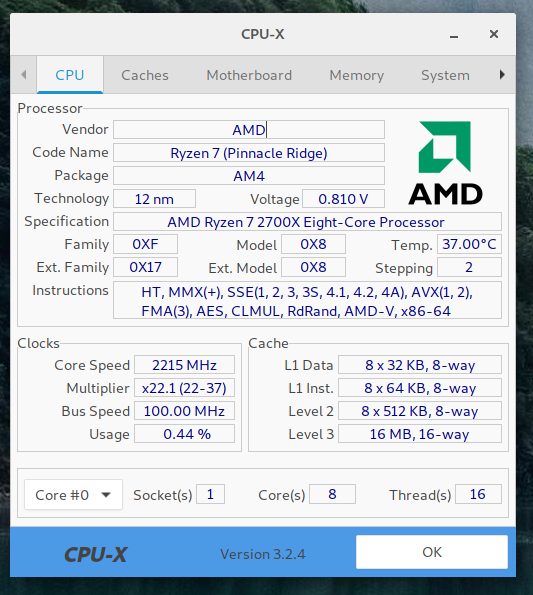The image size is (533, 595).
Task: Click the Core(s) value 8
Action: click(x=332, y=494)
